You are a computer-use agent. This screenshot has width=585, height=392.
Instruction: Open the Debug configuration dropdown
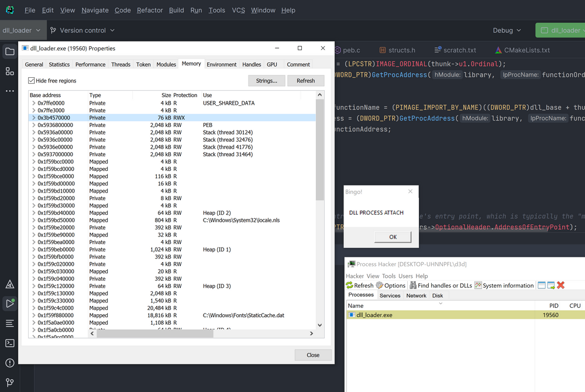(505, 30)
